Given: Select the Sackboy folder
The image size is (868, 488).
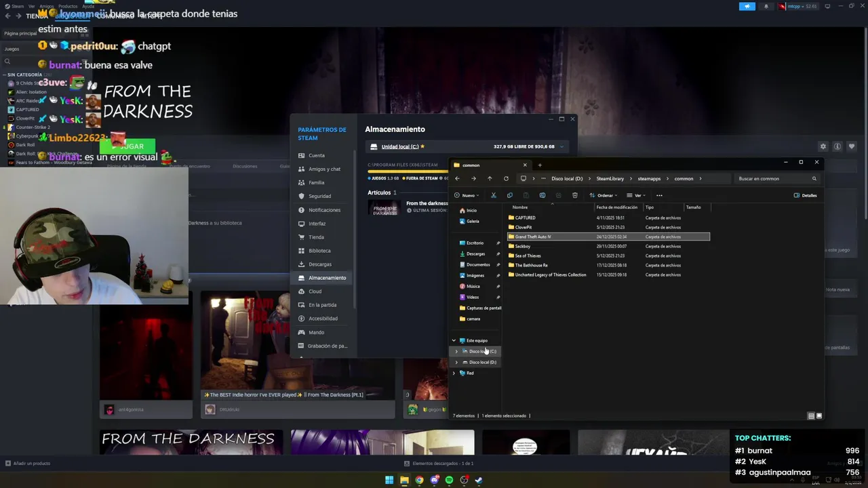Looking at the screenshot, I should tap(608, 246).
